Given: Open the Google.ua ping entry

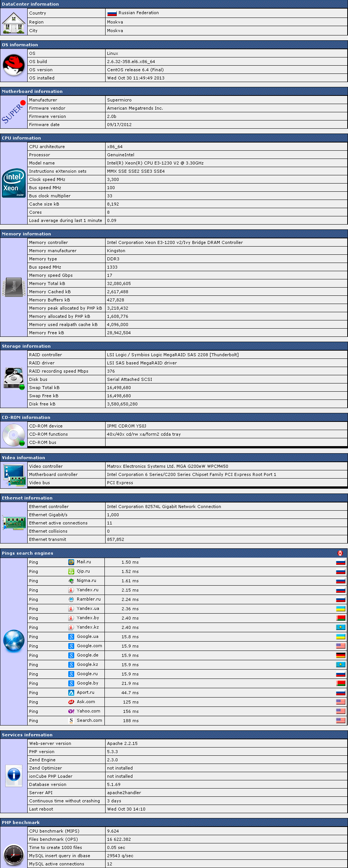Looking at the screenshot, I should tap(88, 636).
